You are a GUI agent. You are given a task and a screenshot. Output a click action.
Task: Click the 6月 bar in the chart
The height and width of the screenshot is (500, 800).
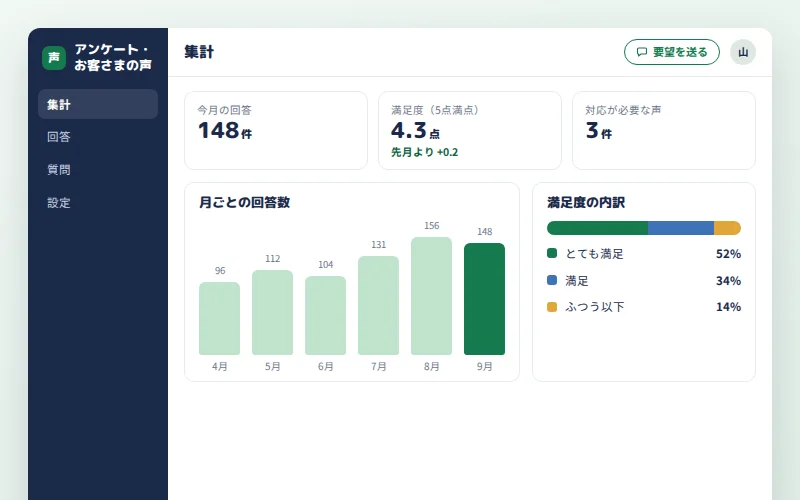point(326,315)
